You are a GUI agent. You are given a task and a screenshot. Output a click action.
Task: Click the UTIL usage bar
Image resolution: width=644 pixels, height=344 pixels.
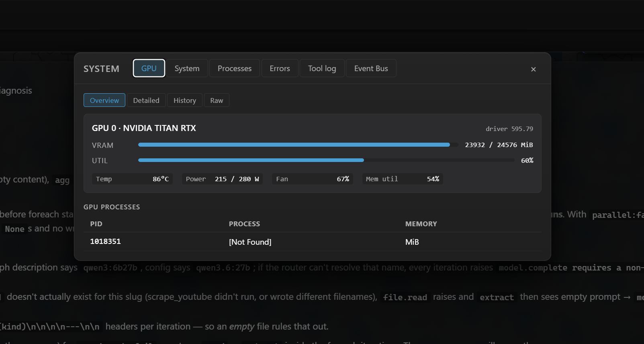pos(326,160)
